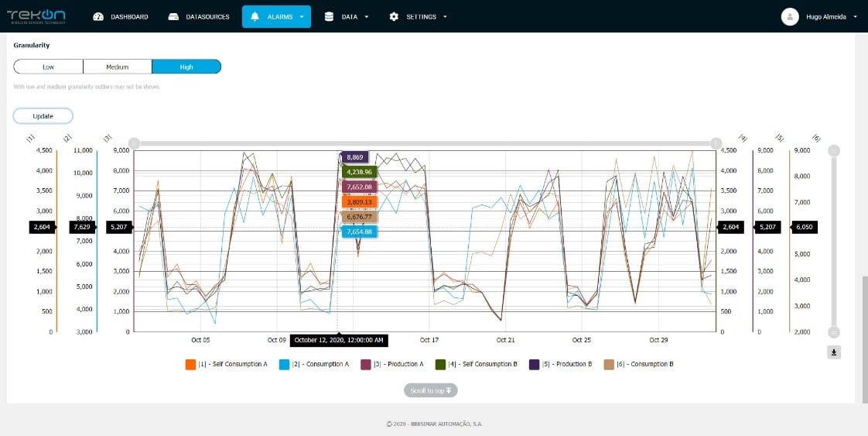This screenshot has height=436, width=868.
Task: Click the 6,050 axis cursor value
Action: point(805,227)
